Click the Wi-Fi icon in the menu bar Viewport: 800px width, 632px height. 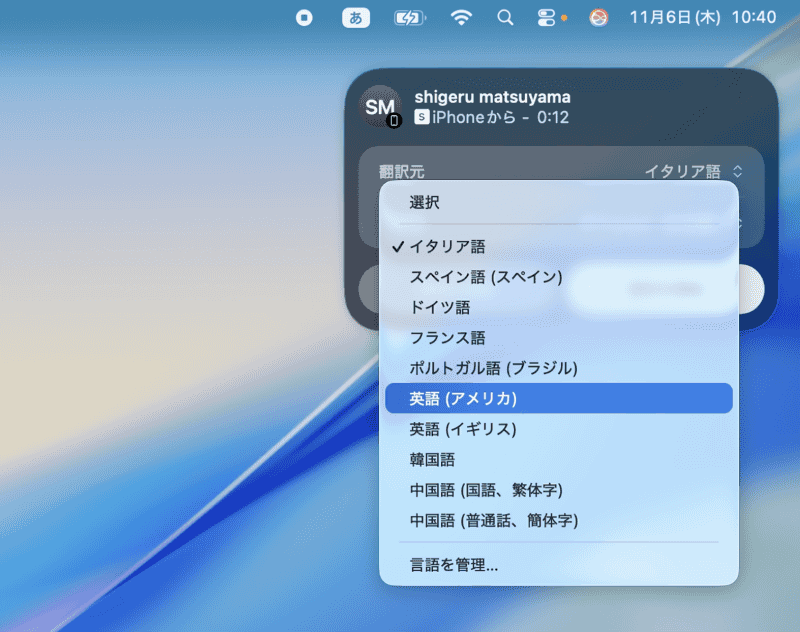click(x=461, y=18)
